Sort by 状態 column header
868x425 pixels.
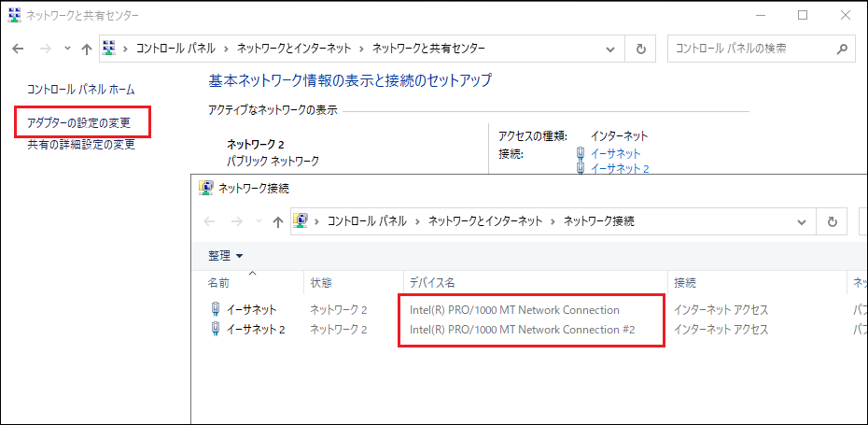(321, 282)
